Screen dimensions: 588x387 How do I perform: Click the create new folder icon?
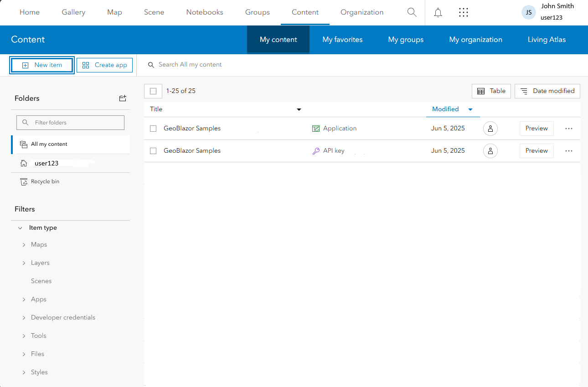123,98
